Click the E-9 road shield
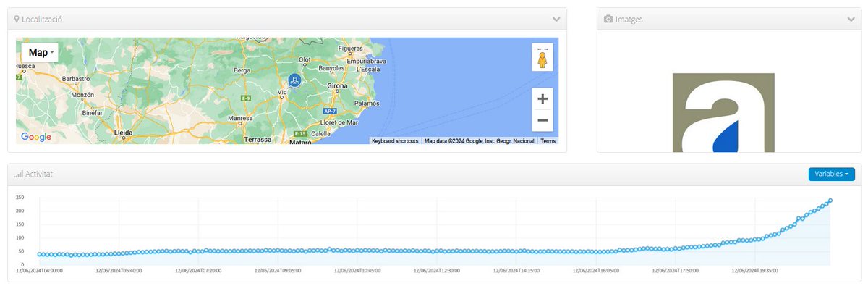 (x=246, y=98)
